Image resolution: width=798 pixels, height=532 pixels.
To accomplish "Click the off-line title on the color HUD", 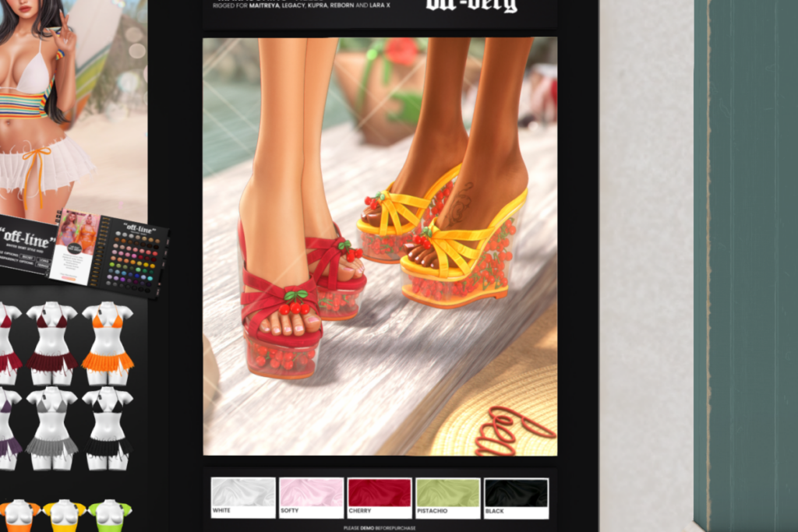I will coord(139,228).
